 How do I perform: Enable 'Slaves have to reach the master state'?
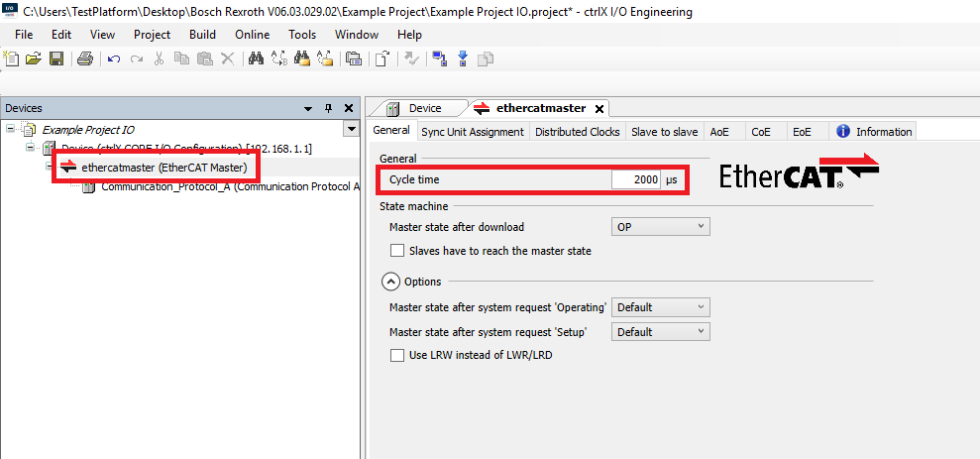point(397,252)
